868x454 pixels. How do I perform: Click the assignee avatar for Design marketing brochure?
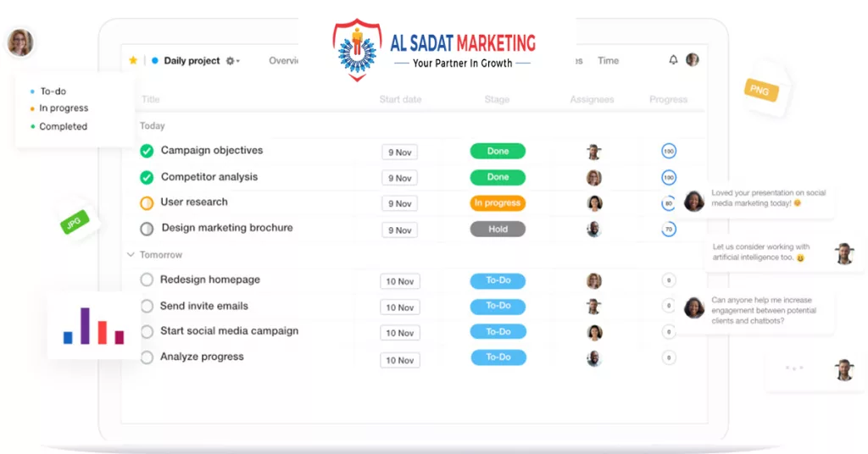tap(594, 229)
